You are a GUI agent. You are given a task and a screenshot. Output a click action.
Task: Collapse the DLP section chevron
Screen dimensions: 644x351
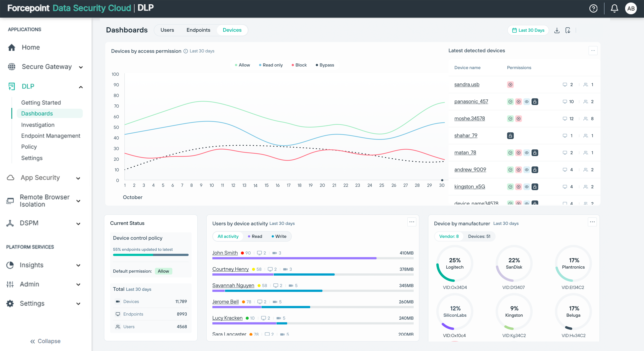pos(81,87)
